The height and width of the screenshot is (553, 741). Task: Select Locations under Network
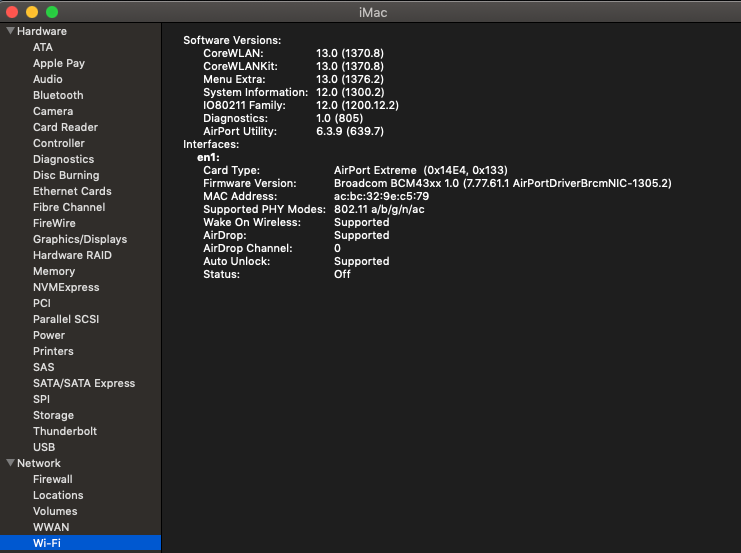(x=58, y=495)
